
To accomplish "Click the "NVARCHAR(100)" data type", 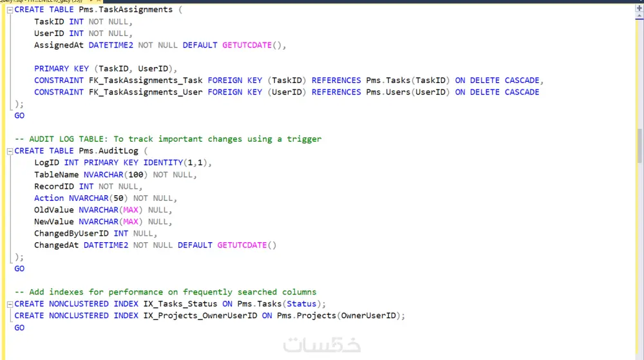I will click(x=115, y=175).
